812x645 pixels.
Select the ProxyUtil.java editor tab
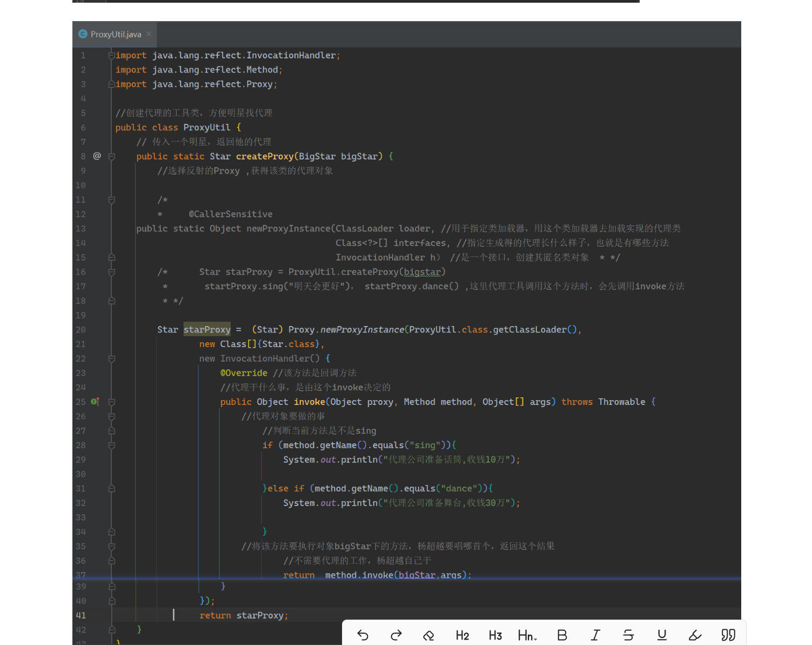coord(115,34)
